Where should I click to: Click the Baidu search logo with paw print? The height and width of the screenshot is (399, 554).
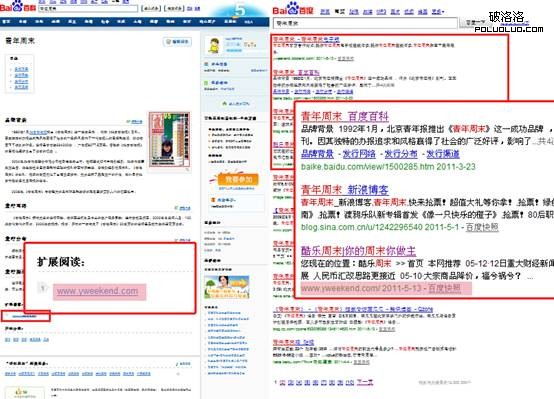(293, 9)
